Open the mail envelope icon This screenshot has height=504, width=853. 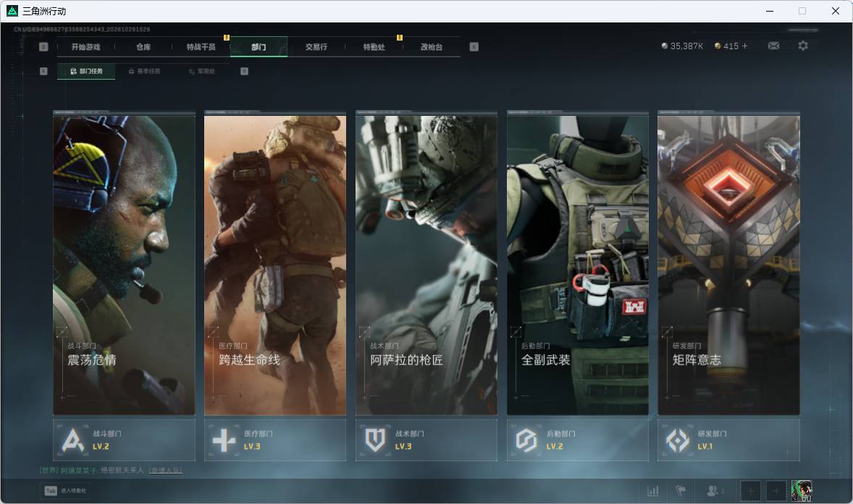[773, 46]
